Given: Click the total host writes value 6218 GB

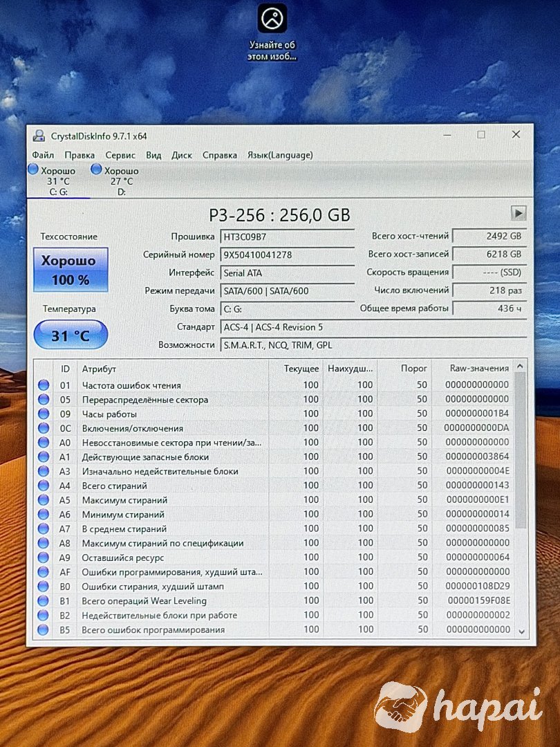Looking at the screenshot, I should coord(489,255).
